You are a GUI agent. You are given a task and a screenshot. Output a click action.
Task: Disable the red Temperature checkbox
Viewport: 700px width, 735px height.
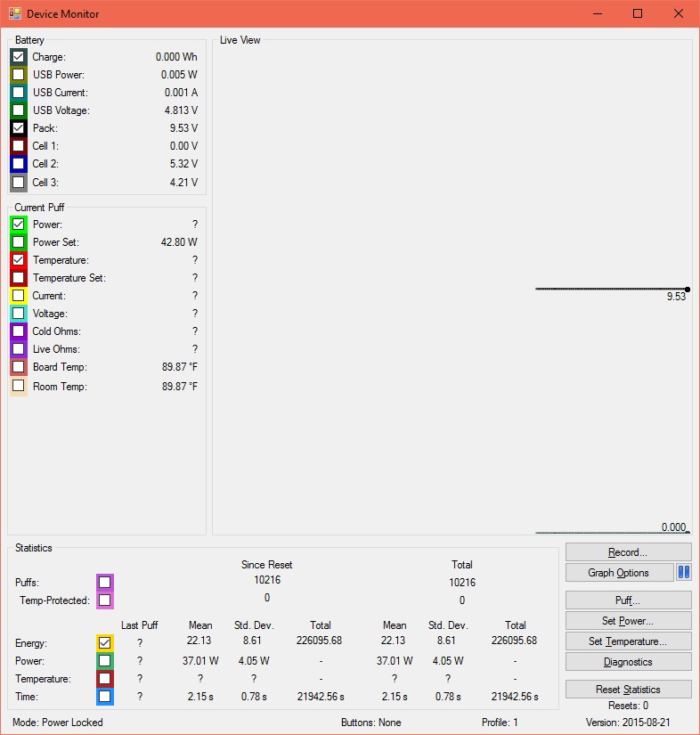click(x=19, y=260)
